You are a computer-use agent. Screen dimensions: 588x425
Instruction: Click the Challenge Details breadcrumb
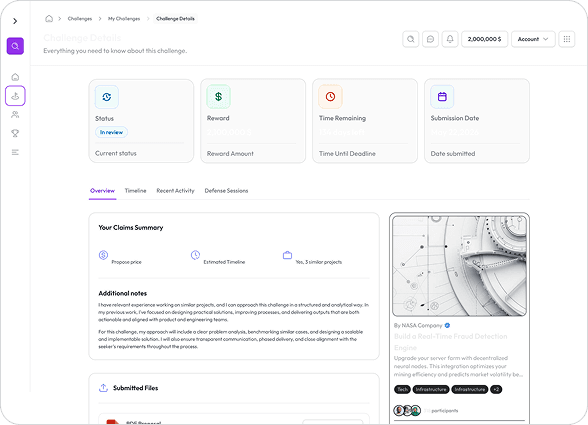(176, 19)
